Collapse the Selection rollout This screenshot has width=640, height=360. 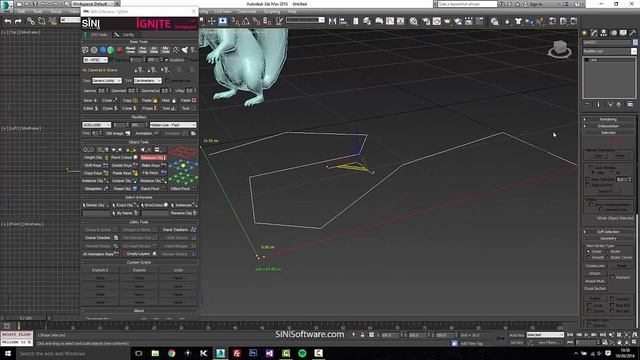coord(608,133)
